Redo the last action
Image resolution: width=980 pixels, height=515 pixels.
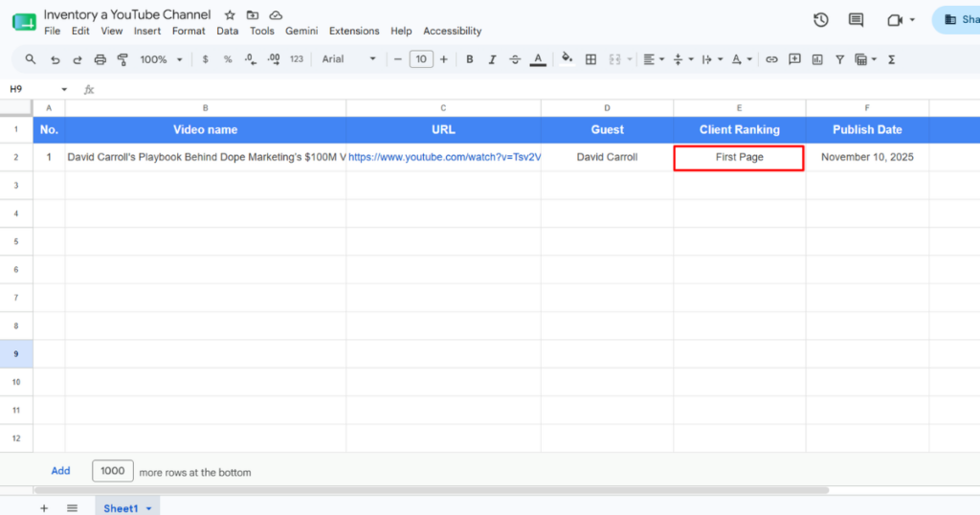tap(78, 59)
